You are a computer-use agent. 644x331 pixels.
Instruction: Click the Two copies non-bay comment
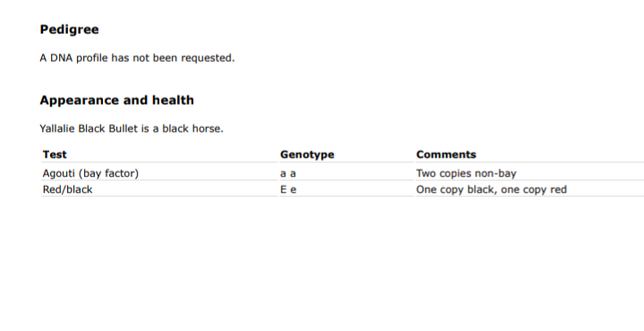[x=466, y=174]
